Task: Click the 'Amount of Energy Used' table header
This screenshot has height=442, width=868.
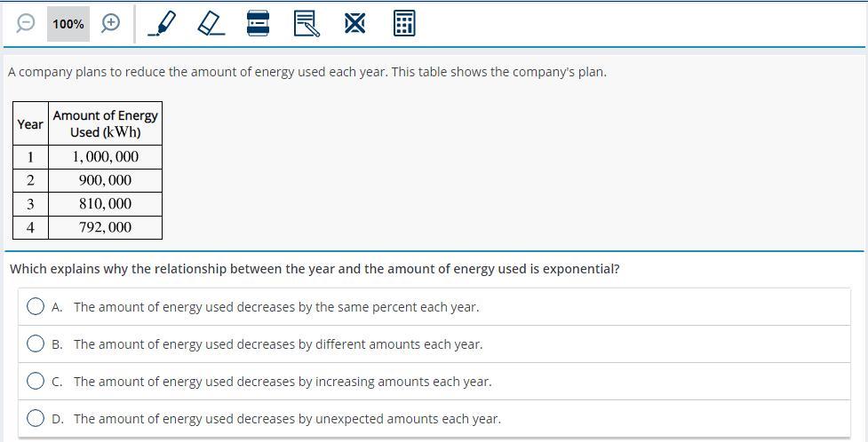Action: click(105, 123)
